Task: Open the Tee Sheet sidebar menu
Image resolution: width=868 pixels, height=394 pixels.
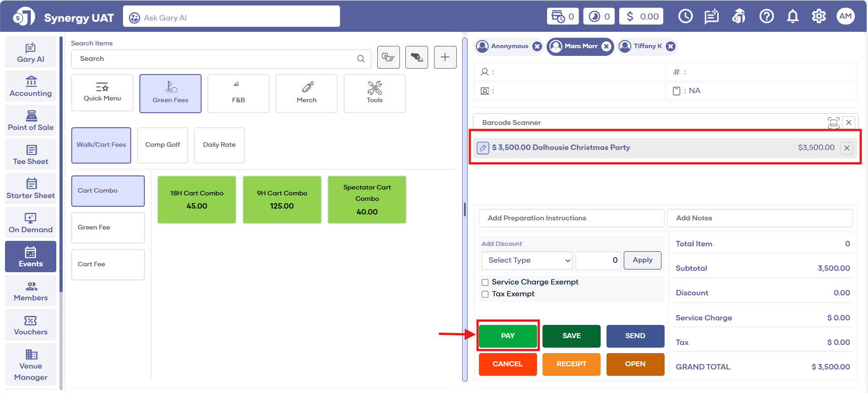Action: 30,155
